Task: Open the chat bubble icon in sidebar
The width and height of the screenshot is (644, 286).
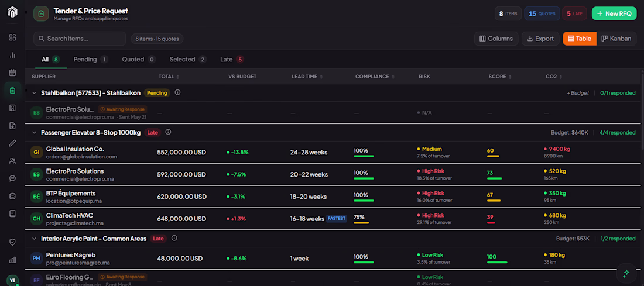Action: pyautogui.click(x=12, y=178)
